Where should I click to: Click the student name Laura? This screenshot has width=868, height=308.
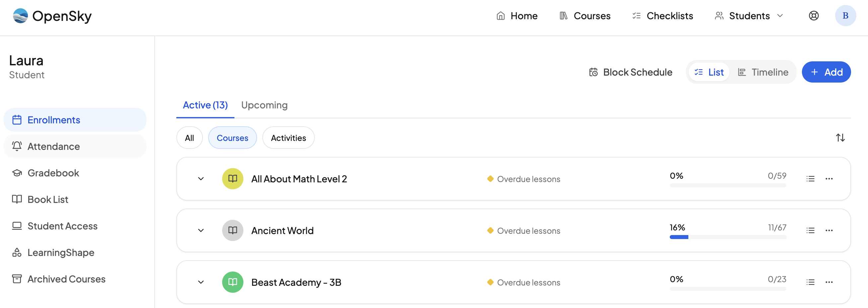coord(26,61)
